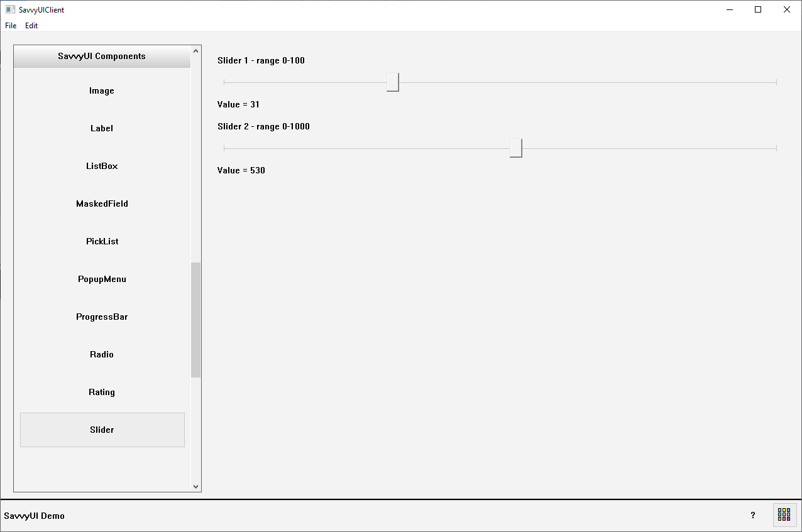This screenshot has width=802, height=532.
Task: Open the Radio component demo
Action: [x=102, y=355]
